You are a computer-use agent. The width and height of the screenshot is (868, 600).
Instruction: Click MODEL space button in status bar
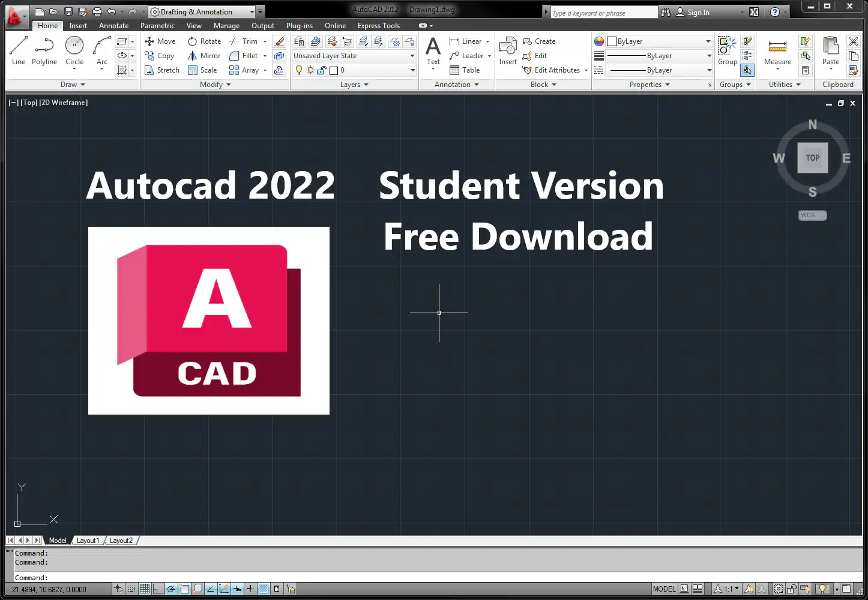[x=665, y=589]
